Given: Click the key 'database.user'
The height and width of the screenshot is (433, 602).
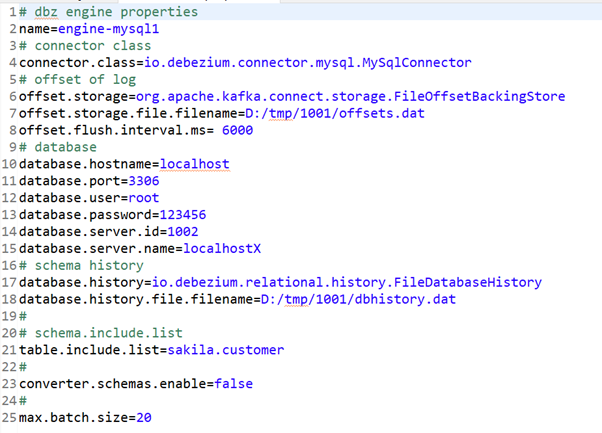Looking at the screenshot, I should click(x=70, y=198).
